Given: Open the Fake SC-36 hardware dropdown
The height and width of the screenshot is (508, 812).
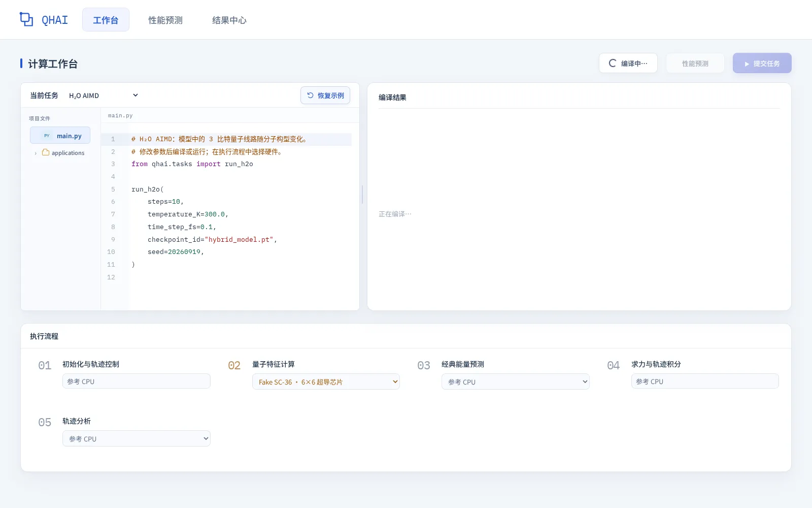Looking at the screenshot, I should tap(326, 382).
